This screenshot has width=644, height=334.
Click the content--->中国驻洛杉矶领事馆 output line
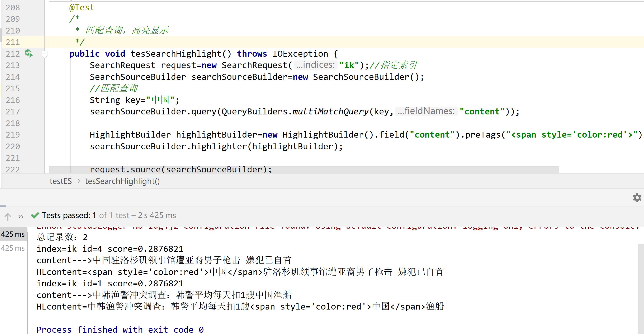[x=164, y=260]
